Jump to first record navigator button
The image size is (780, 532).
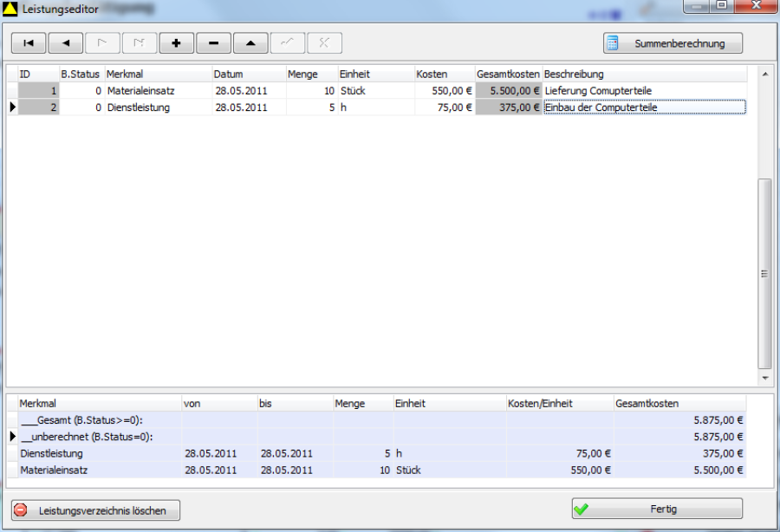(29, 43)
